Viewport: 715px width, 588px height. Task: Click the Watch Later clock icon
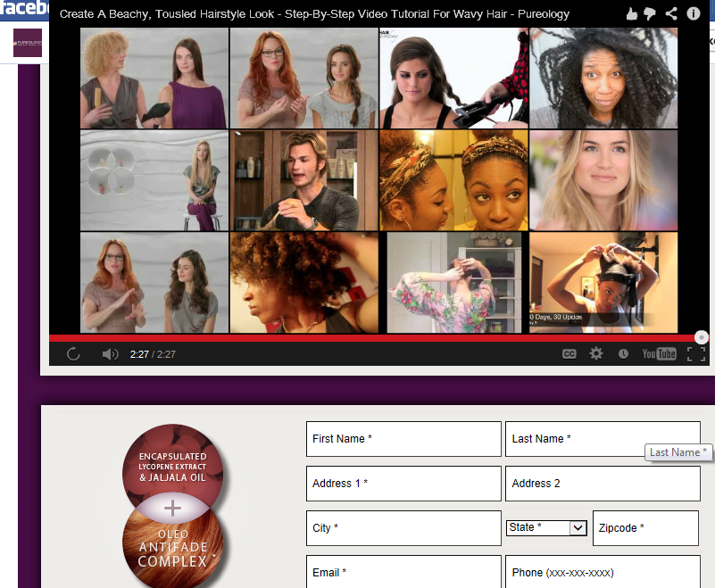[x=623, y=354]
